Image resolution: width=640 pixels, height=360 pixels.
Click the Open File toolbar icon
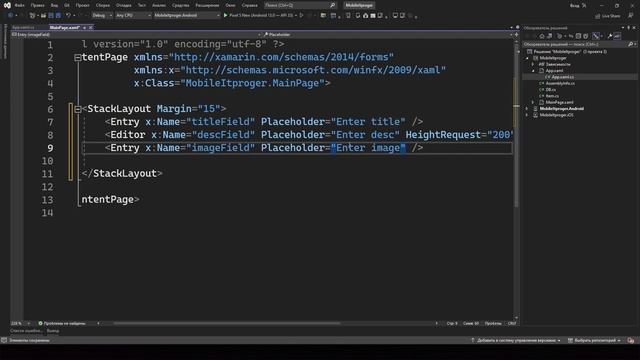click(x=43, y=15)
